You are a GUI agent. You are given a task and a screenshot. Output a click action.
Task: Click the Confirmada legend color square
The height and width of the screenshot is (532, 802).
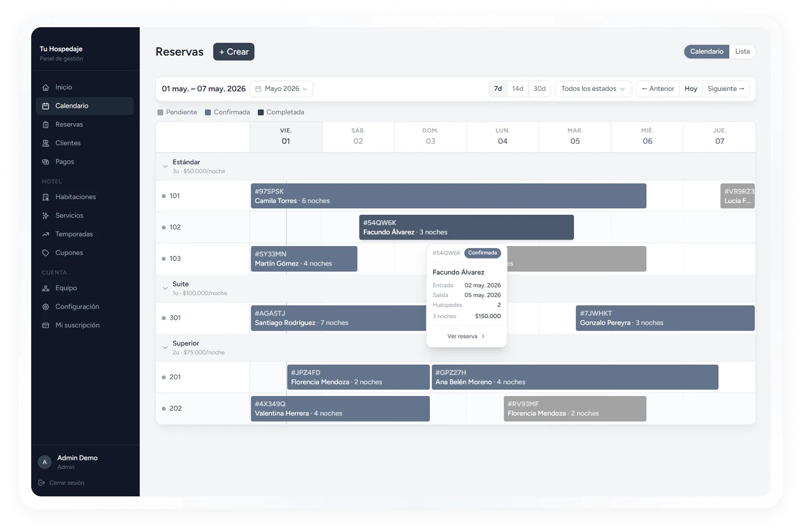click(208, 112)
